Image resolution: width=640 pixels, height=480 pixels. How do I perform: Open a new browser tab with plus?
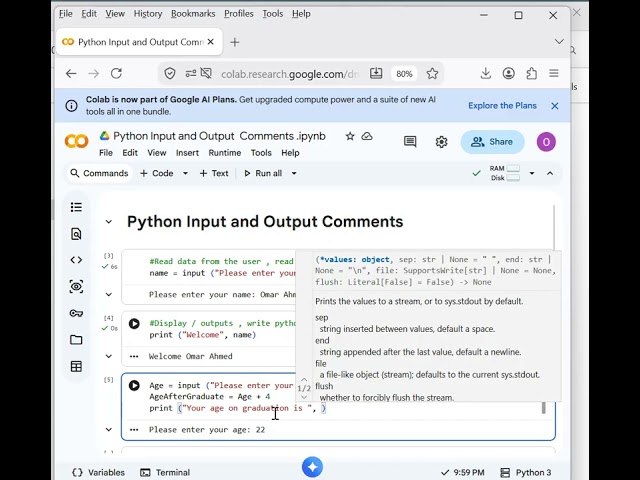point(235,42)
